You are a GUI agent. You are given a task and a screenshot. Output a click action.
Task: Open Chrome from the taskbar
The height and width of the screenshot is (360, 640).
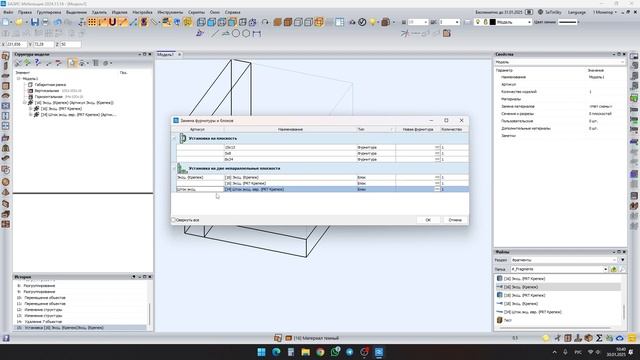pos(320,352)
